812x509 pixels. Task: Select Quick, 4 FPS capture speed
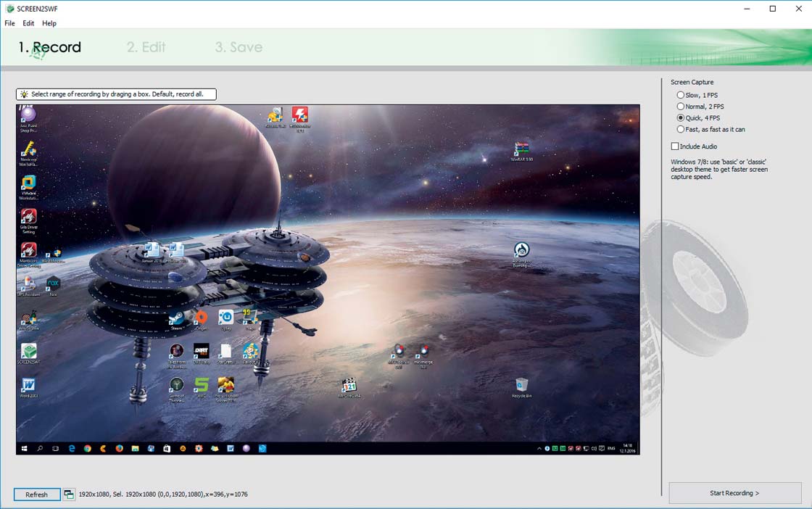pos(698,118)
